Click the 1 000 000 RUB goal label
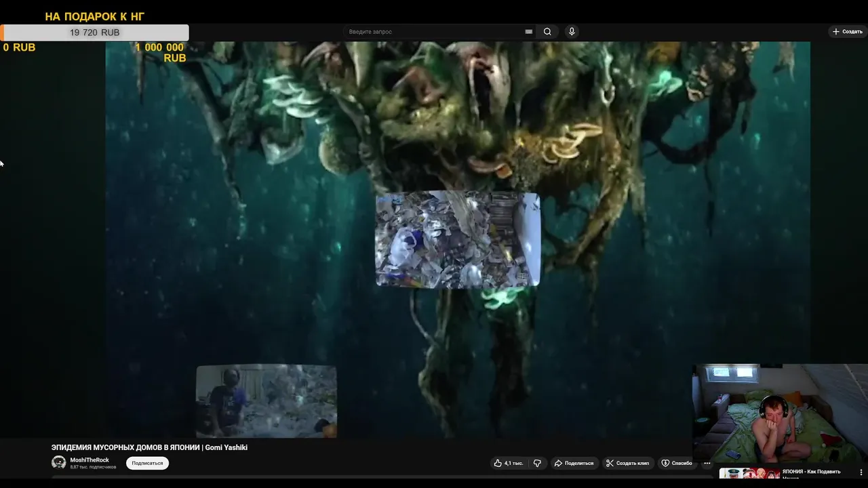Image resolution: width=868 pixels, height=488 pixels. pyautogui.click(x=160, y=53)
